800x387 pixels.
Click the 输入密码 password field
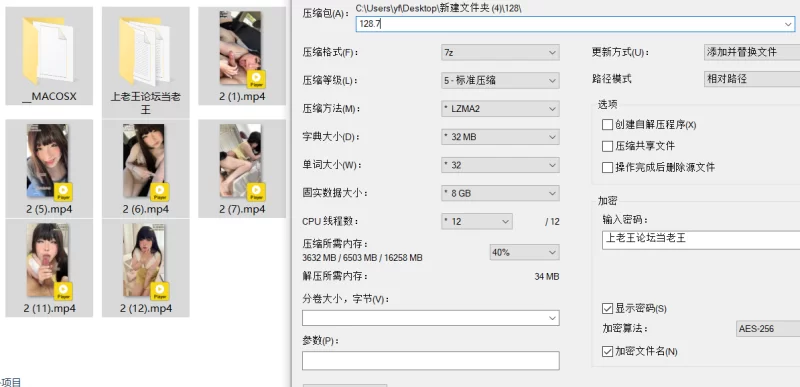tap(701, 240)
